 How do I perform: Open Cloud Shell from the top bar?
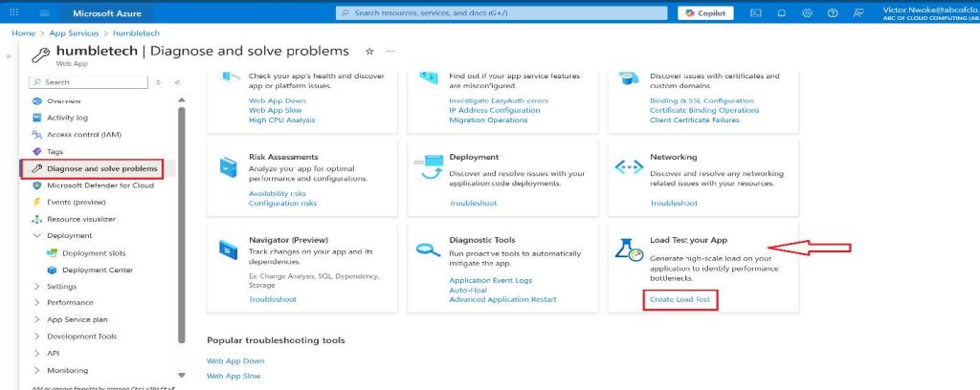coord(756,13)
